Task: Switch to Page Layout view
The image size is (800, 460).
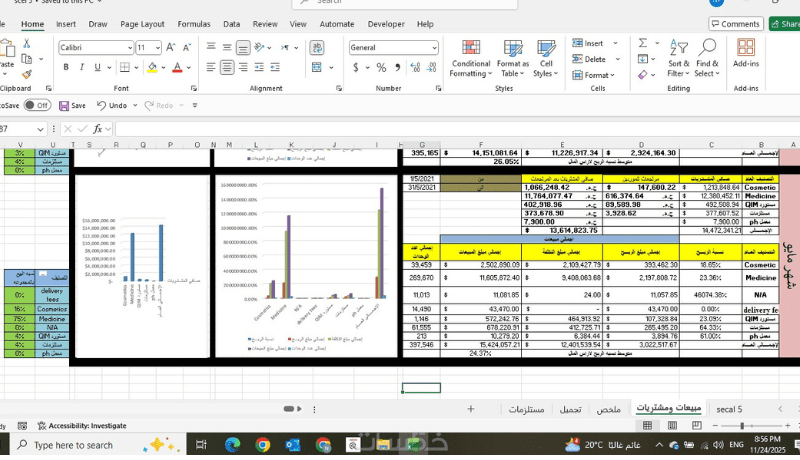Action: click(672, 425)
